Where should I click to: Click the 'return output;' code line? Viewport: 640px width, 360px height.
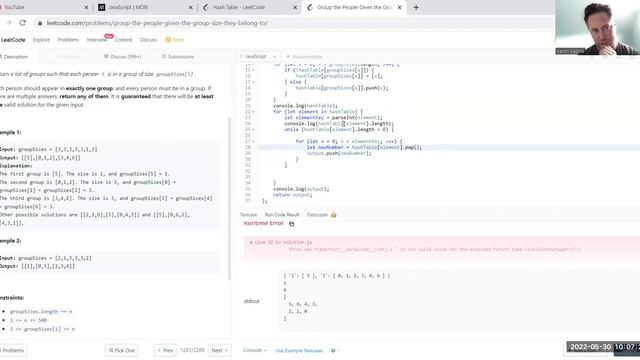[292, 195]
